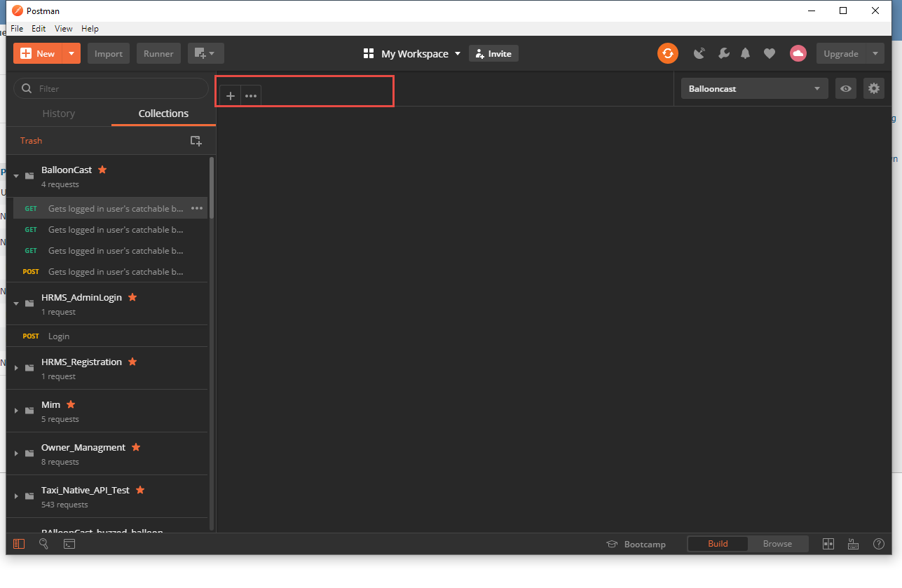Switch to Browse mode
The width and height of the screenshot is (902, 588).
(x=777, y=544)
